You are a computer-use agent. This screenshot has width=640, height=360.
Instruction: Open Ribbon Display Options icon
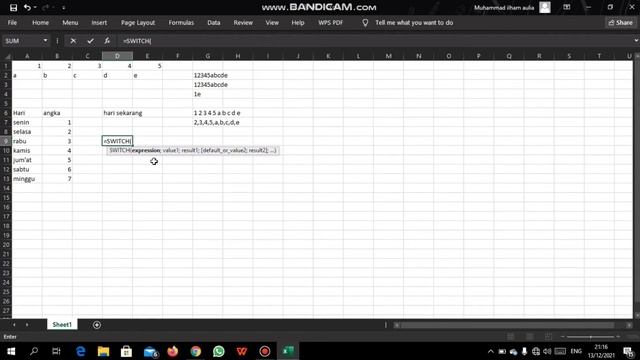[x=567, y=7]
